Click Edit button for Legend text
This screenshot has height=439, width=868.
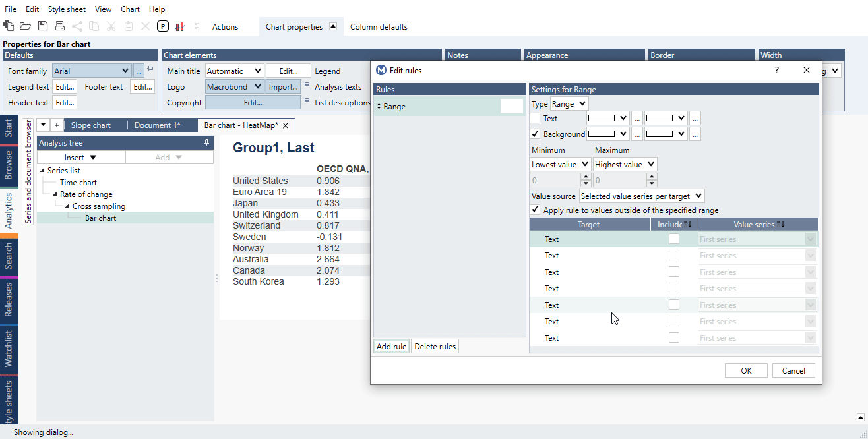[64, 86]
